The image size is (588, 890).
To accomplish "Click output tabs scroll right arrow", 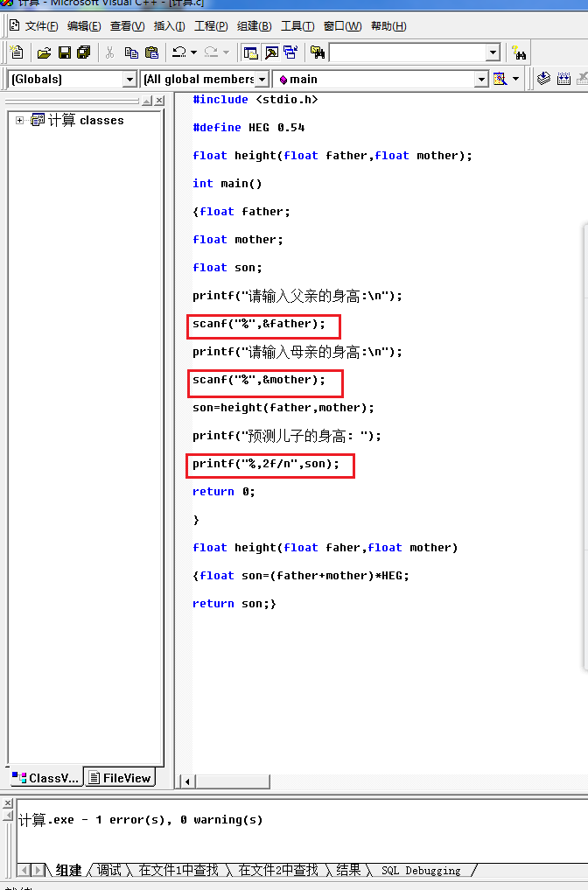I will click(x=37, y=870).
